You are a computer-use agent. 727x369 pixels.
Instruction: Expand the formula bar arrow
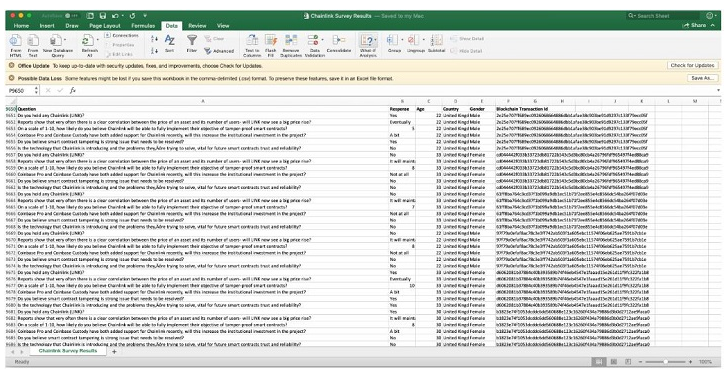[x=719, y=91]
